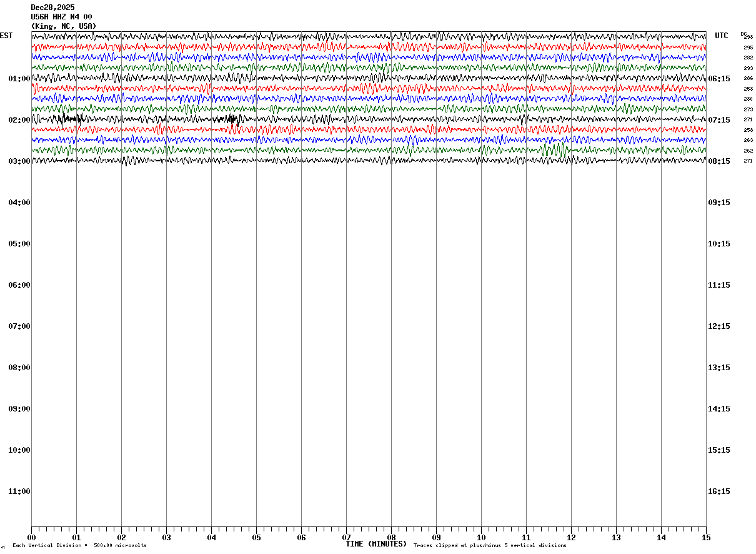Click the DC value 293

point(749,68)
